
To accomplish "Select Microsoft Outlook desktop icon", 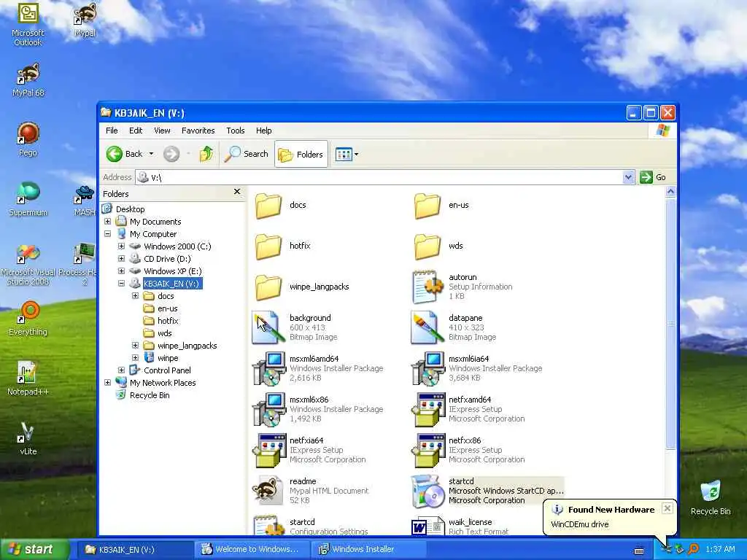I will 28,25.
